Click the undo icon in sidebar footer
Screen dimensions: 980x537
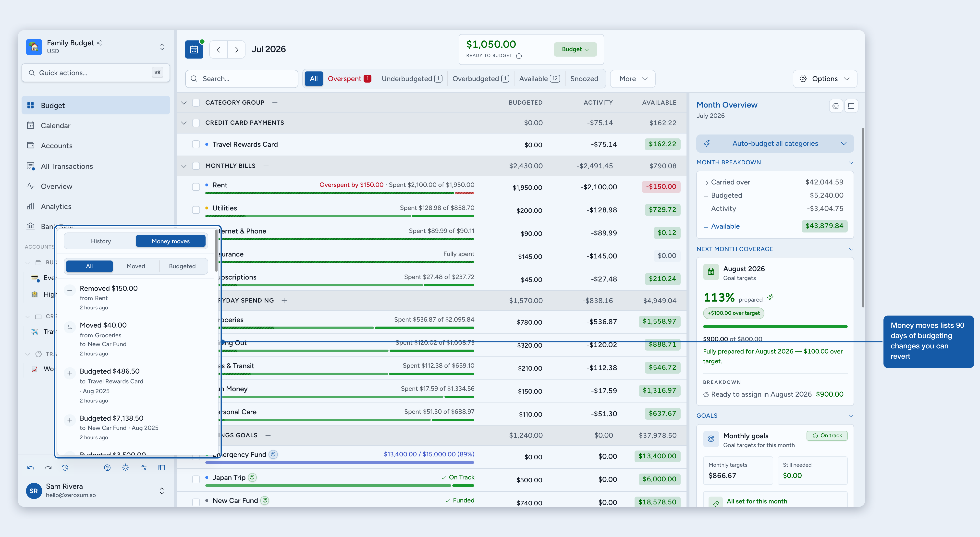31,468
